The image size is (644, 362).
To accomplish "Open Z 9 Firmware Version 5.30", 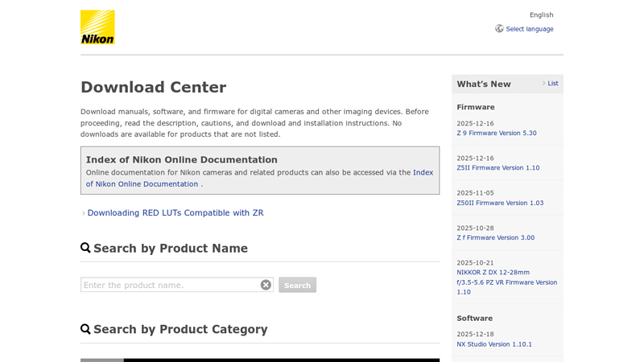I will tap(496, 134).
